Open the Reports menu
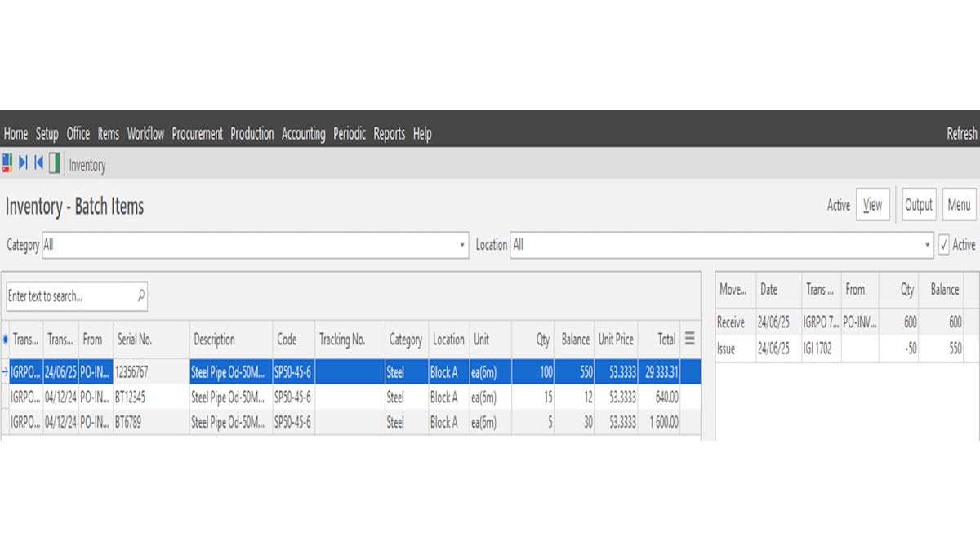This screenshot has width=980, height=551. tap(389, 134)
